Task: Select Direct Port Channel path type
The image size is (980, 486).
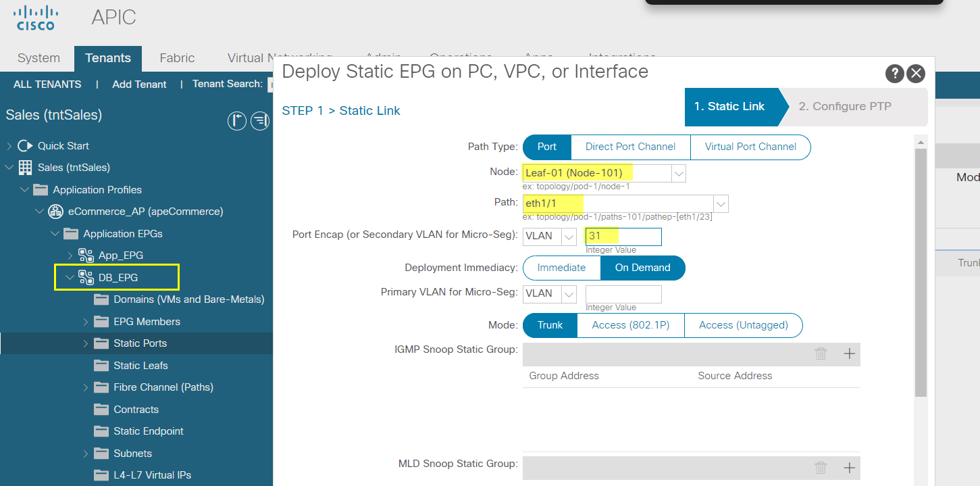Action: point(631,147)
